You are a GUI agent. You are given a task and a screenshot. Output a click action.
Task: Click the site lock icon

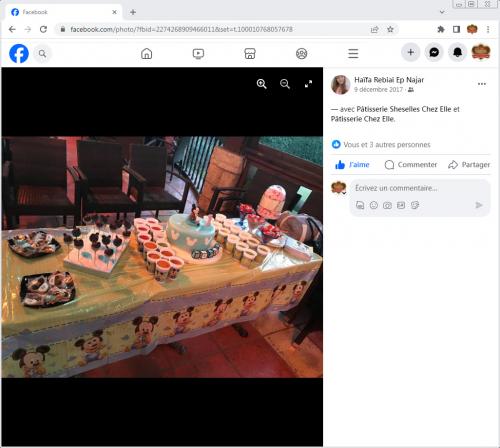click(x=62, y=29)
